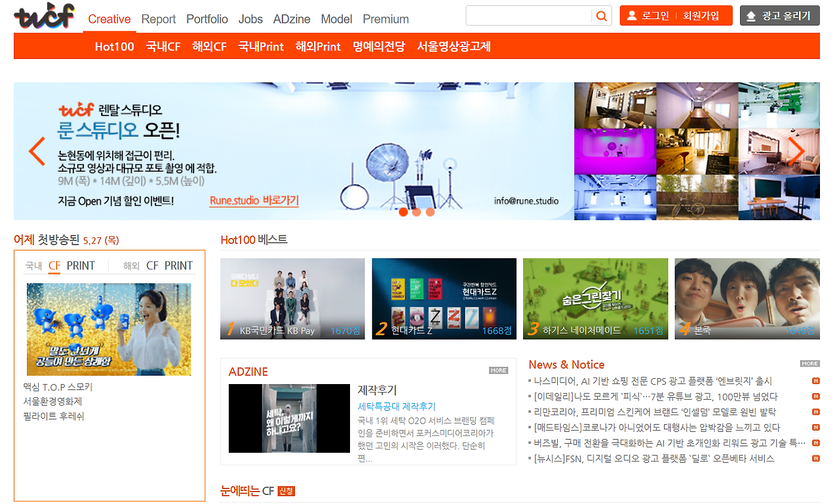Screen dimensions: 839x504
Task: Open 맥심 T.O.P 스모키 link
Action: (x=58, y=387)
